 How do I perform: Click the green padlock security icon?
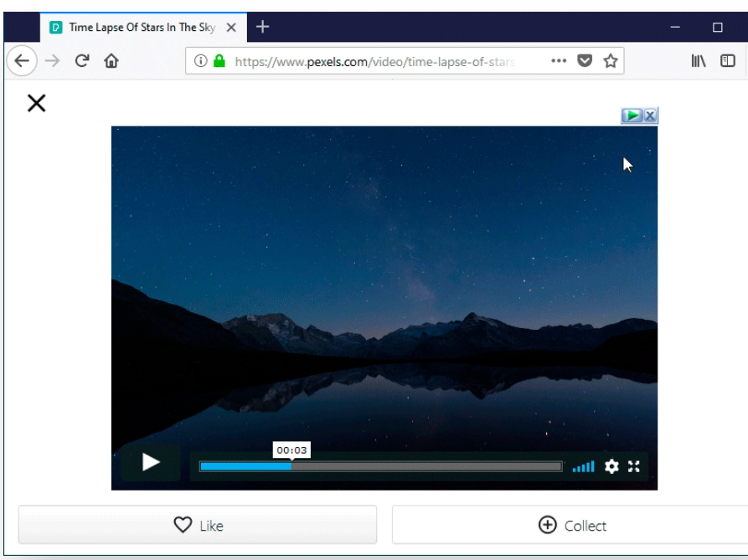pos(219,61)
